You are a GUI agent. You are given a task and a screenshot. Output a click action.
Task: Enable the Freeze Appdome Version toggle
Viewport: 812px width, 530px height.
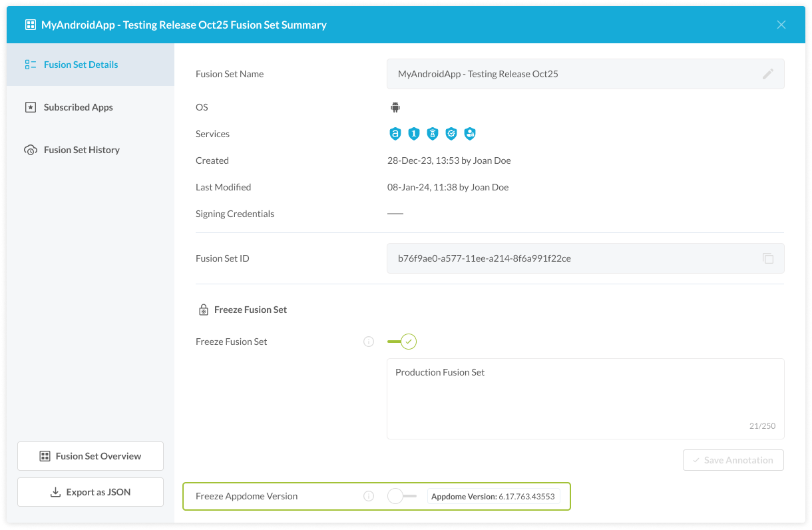point(402,496)
